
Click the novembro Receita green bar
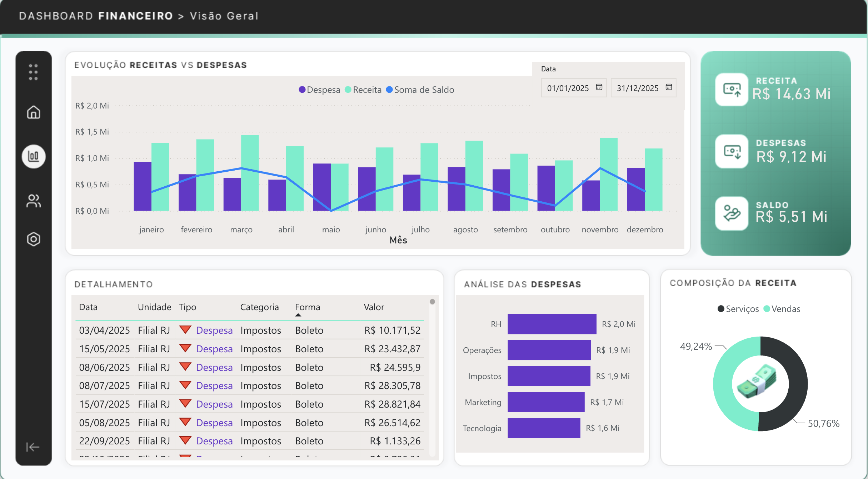(x=609, y=174)
